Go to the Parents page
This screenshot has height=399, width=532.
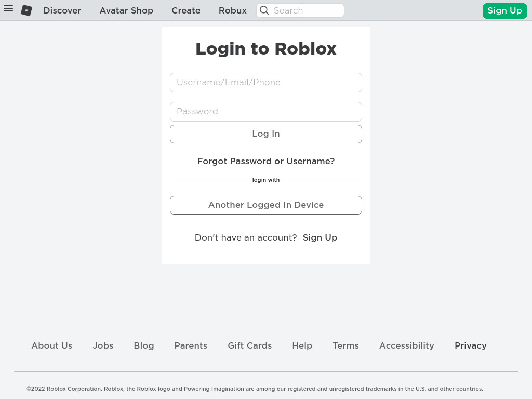(191, 345)
